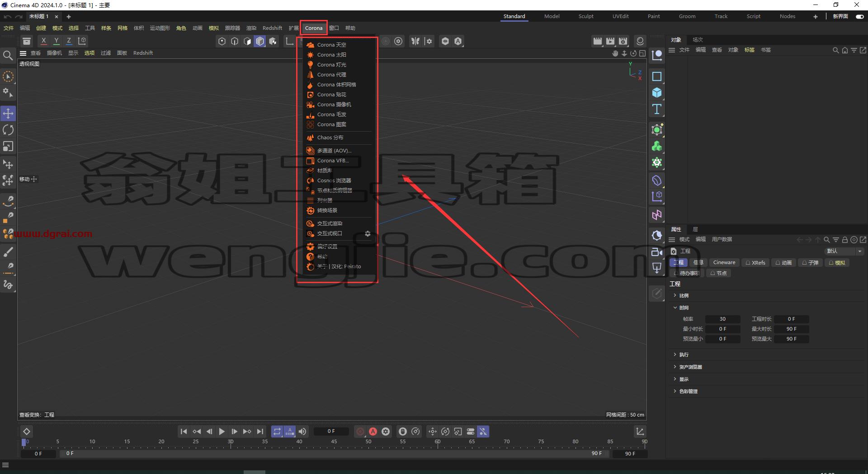
Task: Toggle the highlighted motion system icon in timeline
Action: point(483,431)
